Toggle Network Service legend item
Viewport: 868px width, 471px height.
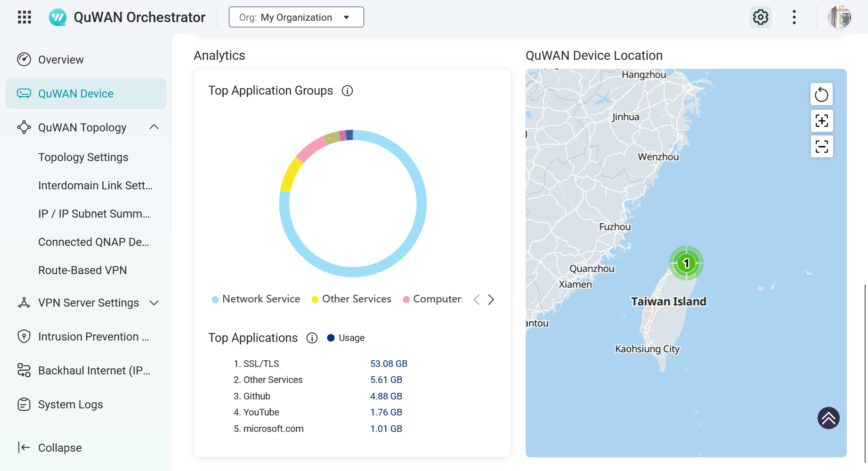256,299
